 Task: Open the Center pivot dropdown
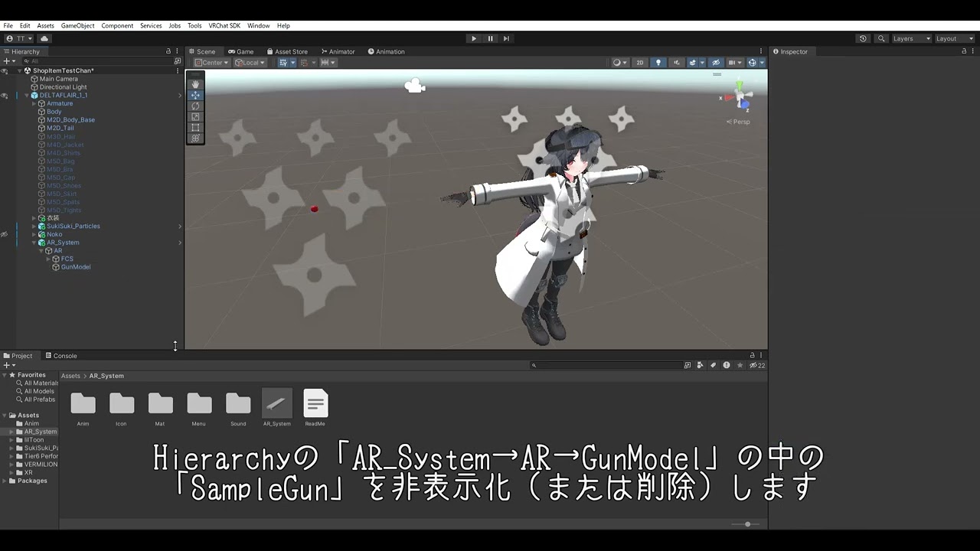tap(212, 63)
